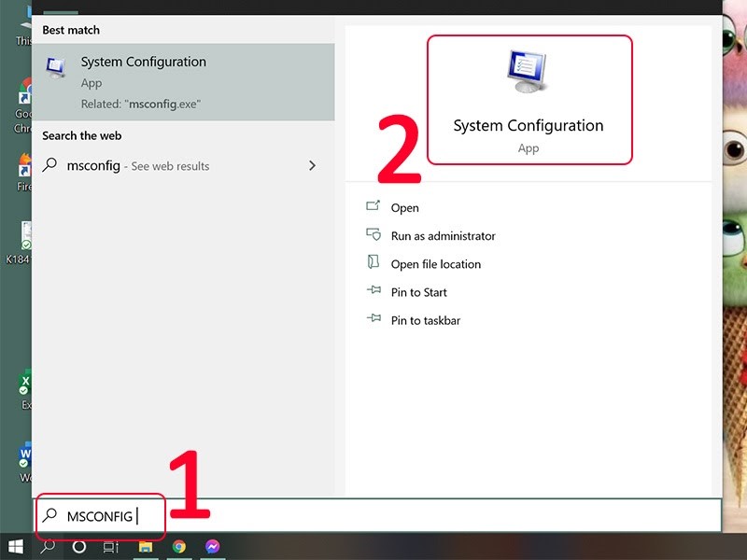This screenshot has width=747, height=560.
Task: Open Task View on taskbar
Action: [x=110, y=547]
